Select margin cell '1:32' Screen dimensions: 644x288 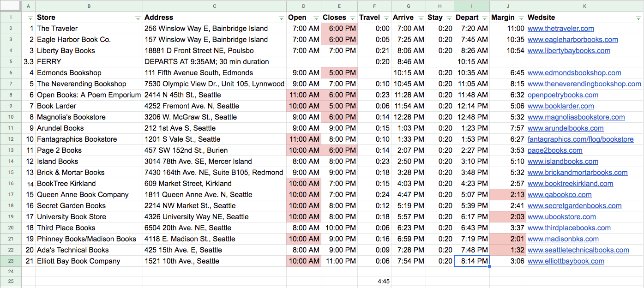[508, 250]
